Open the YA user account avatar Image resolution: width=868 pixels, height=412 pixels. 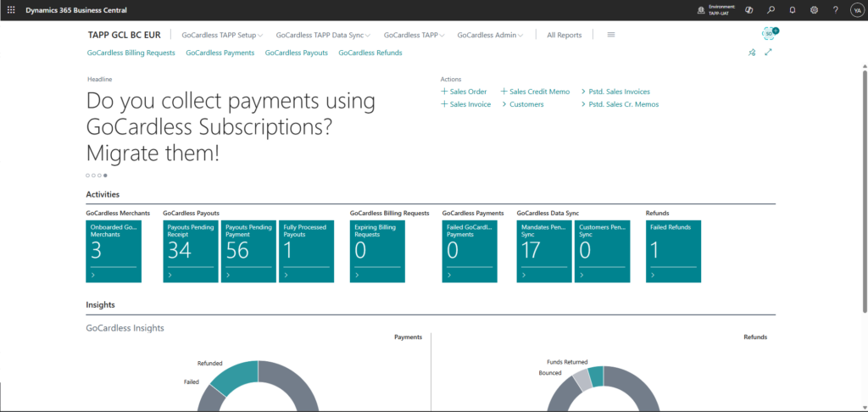click(856, 10)
